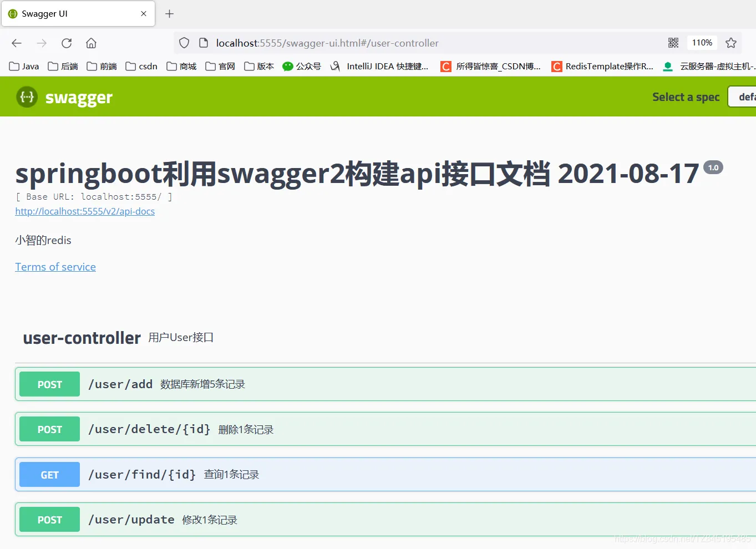Click the 1.0 version badge
Image resolution: width=756 pixels, height=549 pixels.
pyautogui.click(x=713, y=167)
